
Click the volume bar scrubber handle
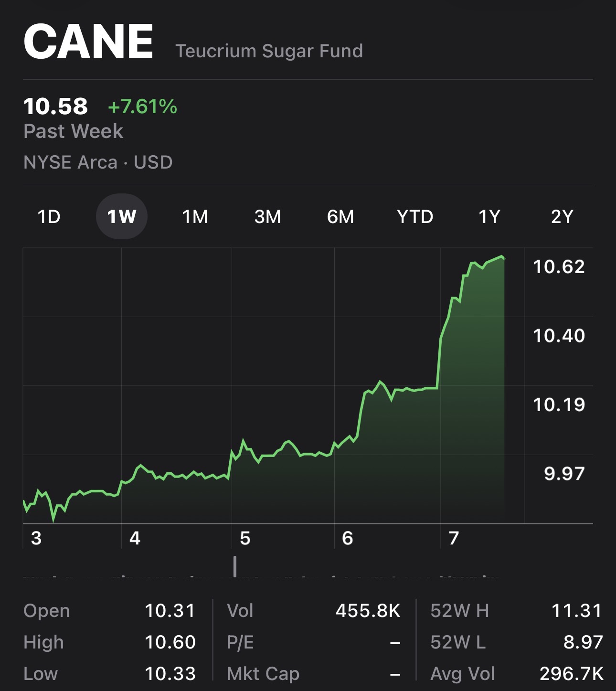click(235, 566)
